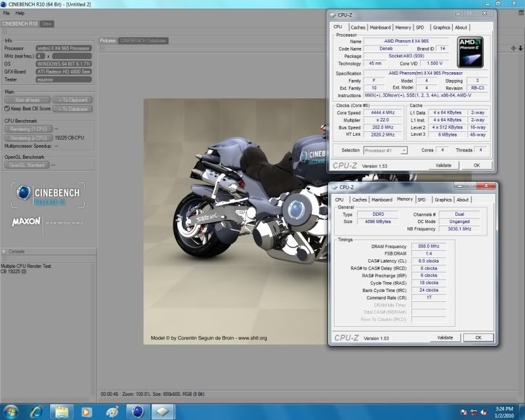Open Caches tab in lower CPU-Z window

click(360, 199)
